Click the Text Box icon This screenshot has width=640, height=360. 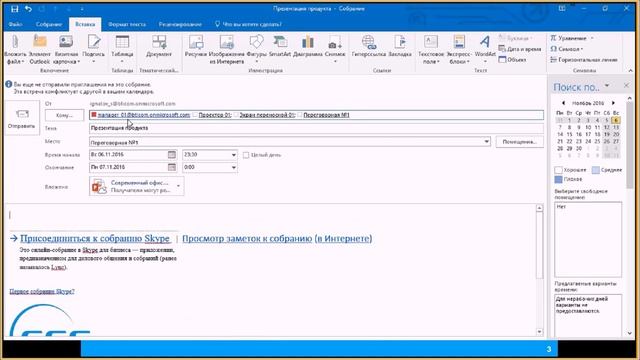pos(431,42)
